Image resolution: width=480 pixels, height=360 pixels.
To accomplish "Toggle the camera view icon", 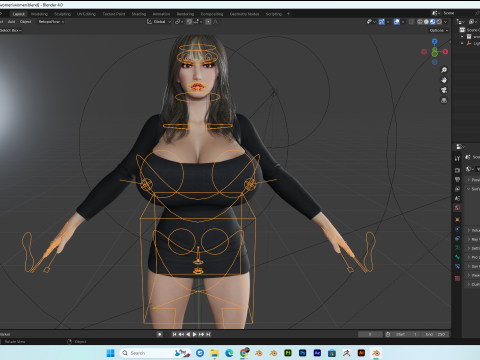I will tap(444, 90).
